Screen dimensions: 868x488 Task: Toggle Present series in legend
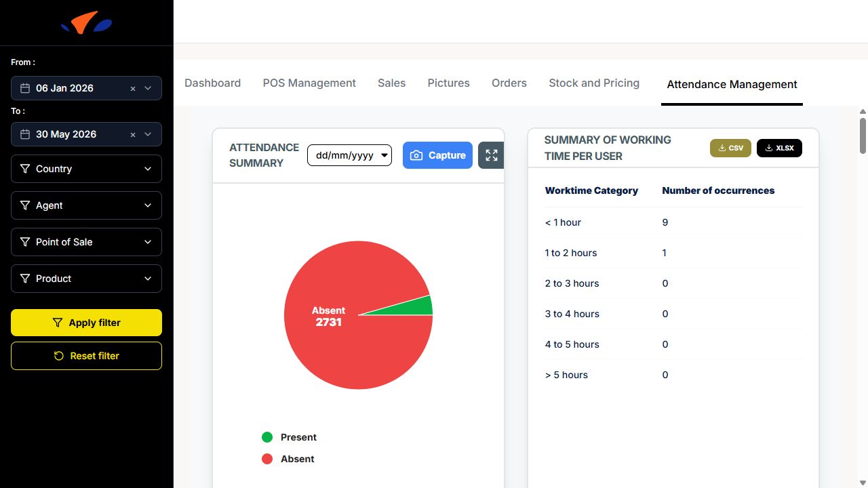point(290,437)
